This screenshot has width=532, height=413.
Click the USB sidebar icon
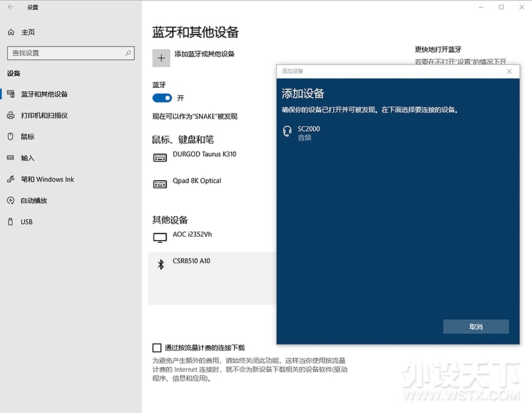click(x=11, y=221)
